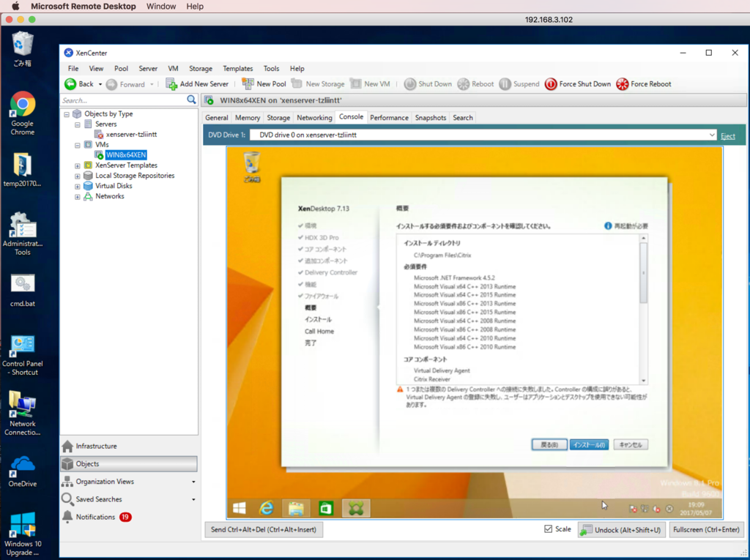The height and width of the screenshot is (560, 750).
Task: Click Fullscreen (Ctrl+Enter) button
Action: point(707,529)
